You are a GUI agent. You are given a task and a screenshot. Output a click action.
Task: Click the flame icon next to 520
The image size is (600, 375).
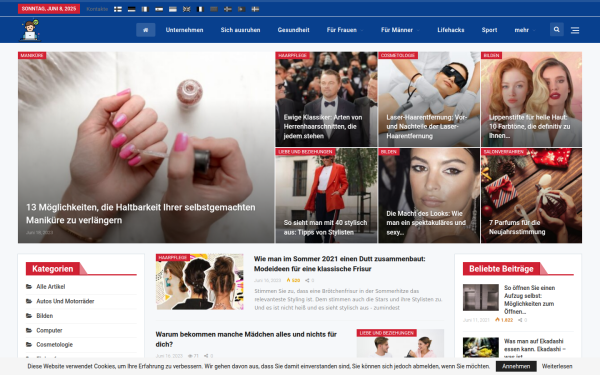click(x=289, y=280)
